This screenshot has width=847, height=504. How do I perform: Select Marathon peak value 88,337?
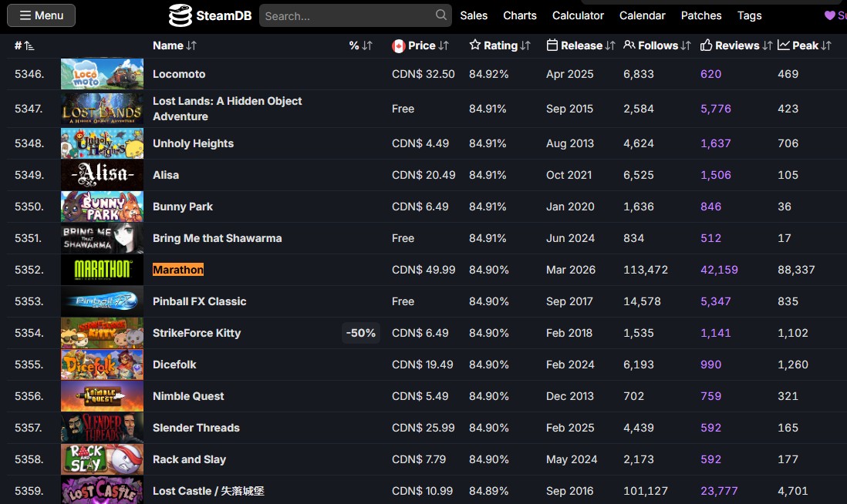click(x=796, y=270)
